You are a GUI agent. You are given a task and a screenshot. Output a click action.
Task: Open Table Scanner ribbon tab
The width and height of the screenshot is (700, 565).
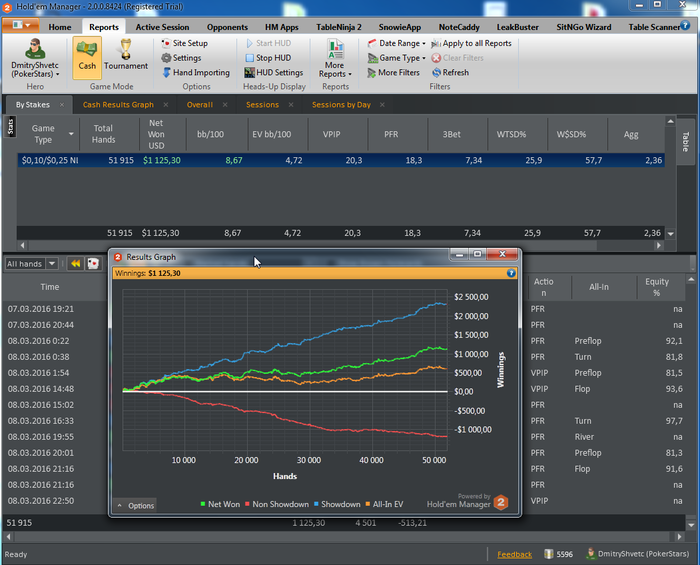(x=654, y=27)
